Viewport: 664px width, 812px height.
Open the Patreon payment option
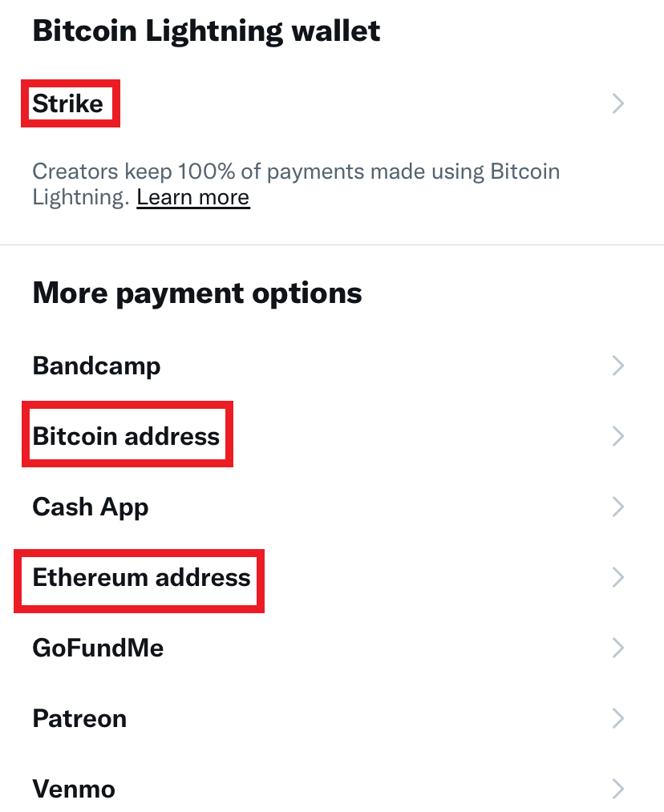[x=79, y=718]
